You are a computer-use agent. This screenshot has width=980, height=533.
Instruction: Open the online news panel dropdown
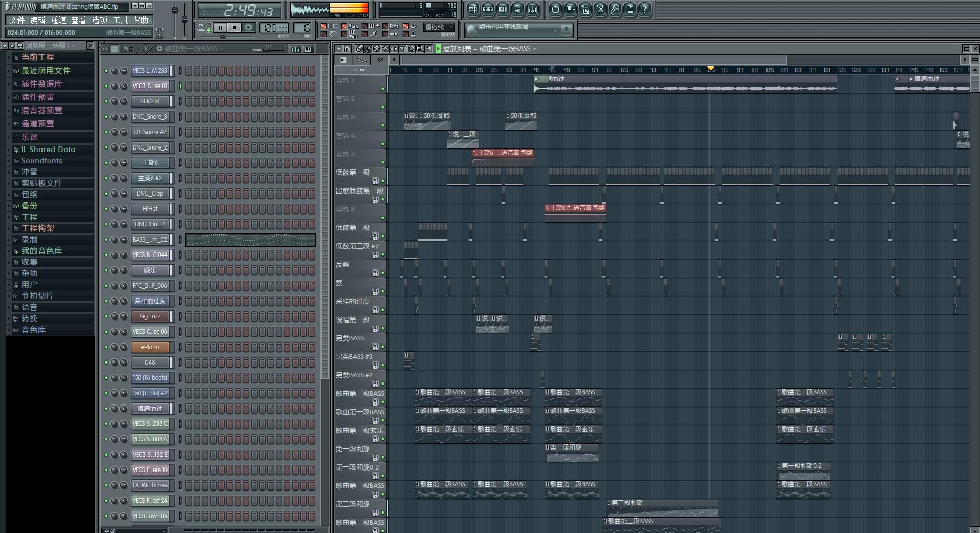pyautogui.click(x=555, y=31)
